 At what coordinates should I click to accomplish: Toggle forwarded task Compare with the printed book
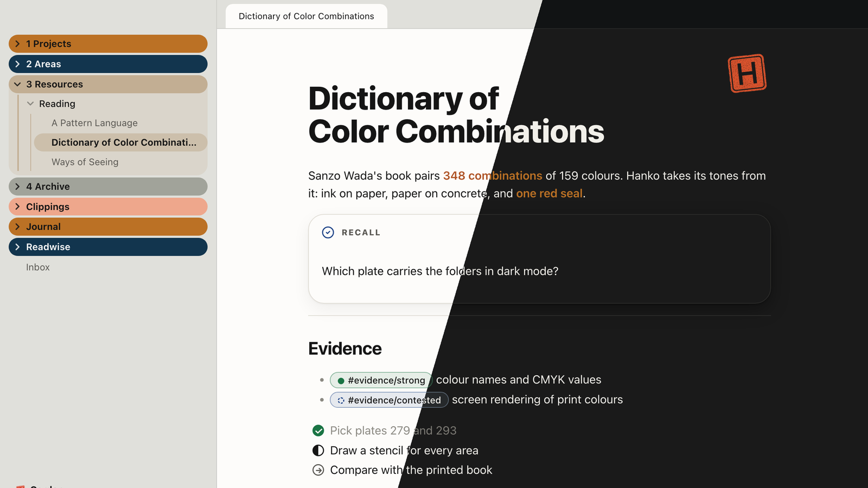click(x=318, y=470)
